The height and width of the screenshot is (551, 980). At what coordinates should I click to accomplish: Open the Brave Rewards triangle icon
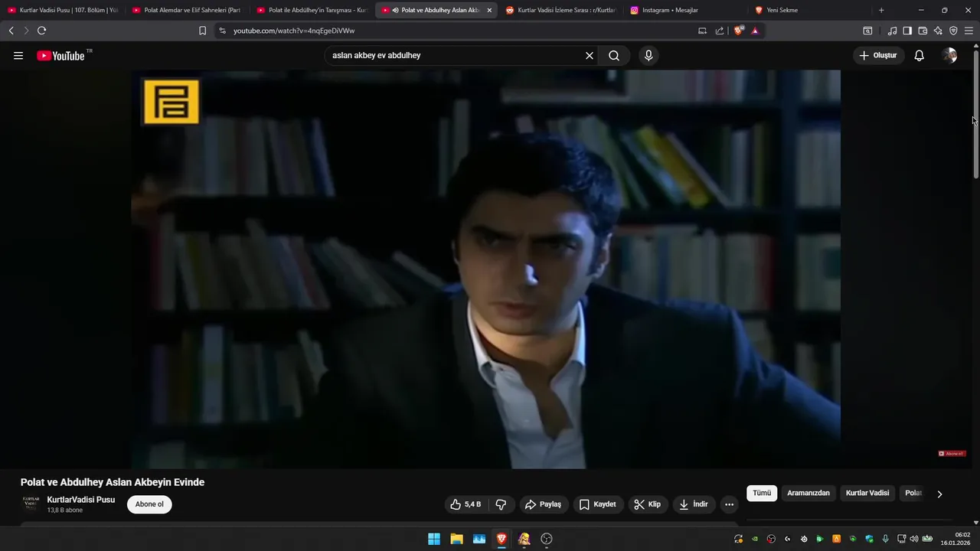[755, 31]
